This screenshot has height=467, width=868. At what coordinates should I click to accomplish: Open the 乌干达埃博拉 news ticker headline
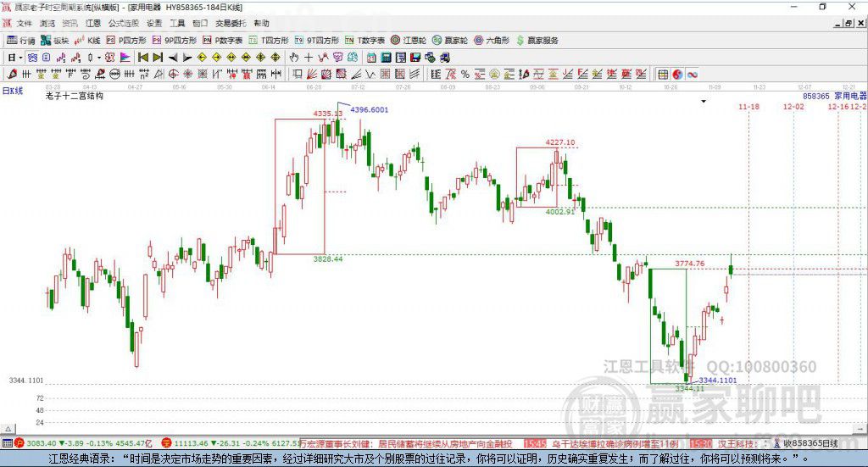(x=615, y=444)
